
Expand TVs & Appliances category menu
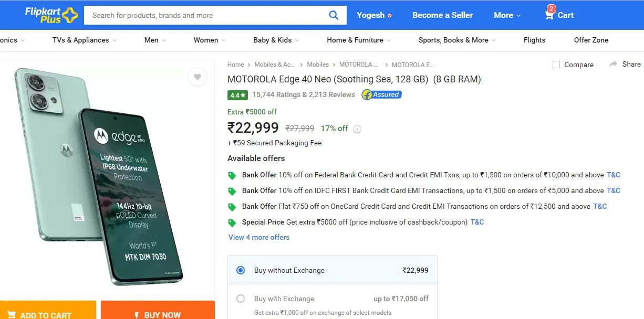coord(85,40)
